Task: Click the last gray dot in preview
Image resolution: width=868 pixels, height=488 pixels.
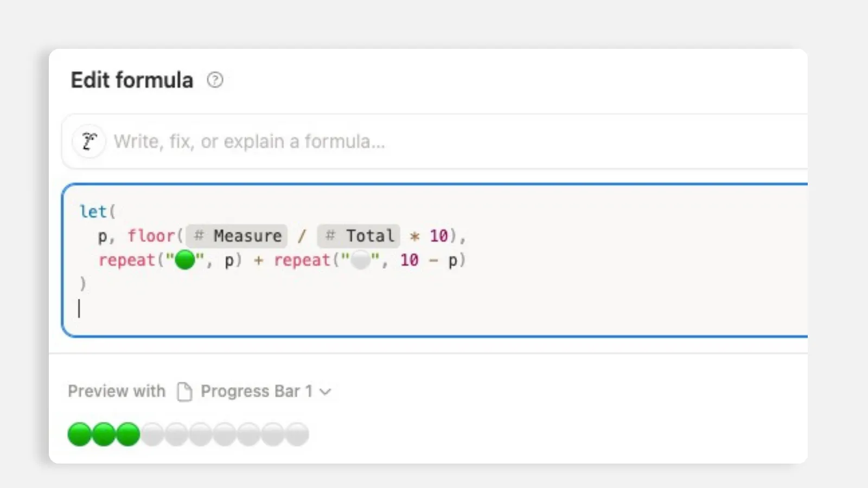Action: tap(297, 434)
